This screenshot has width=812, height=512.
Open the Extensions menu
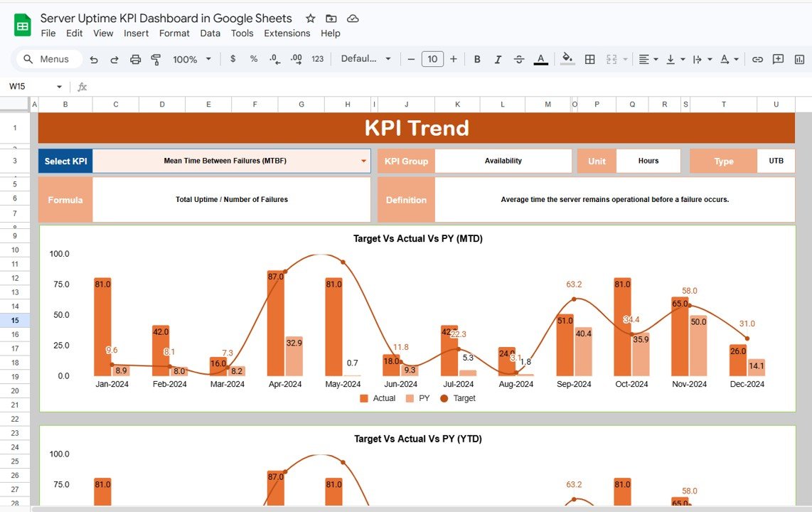[287, 33]
